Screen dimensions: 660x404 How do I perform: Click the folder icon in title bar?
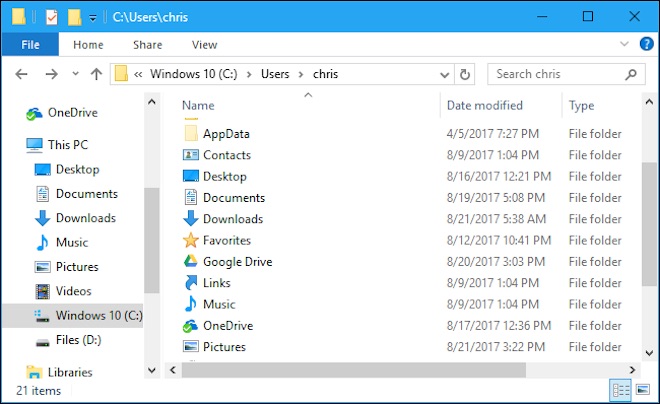[19, 17]
